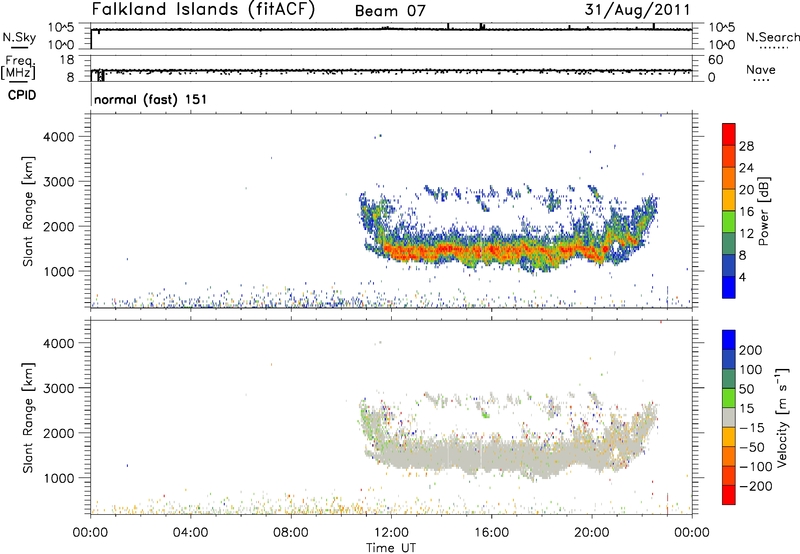The width and height of the screenshot is (800, 554).
Task: Click the "-200" value on the velocity scale
Action: point(755,486)
